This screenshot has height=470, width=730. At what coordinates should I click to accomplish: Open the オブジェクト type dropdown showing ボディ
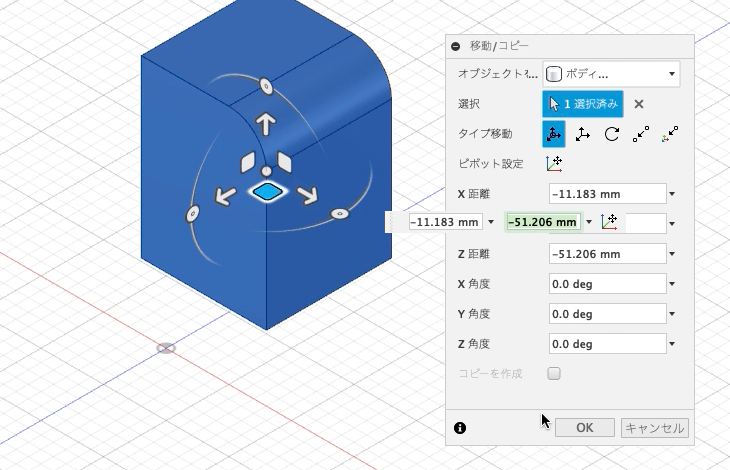pyautogui.click(x=611, y=74)
